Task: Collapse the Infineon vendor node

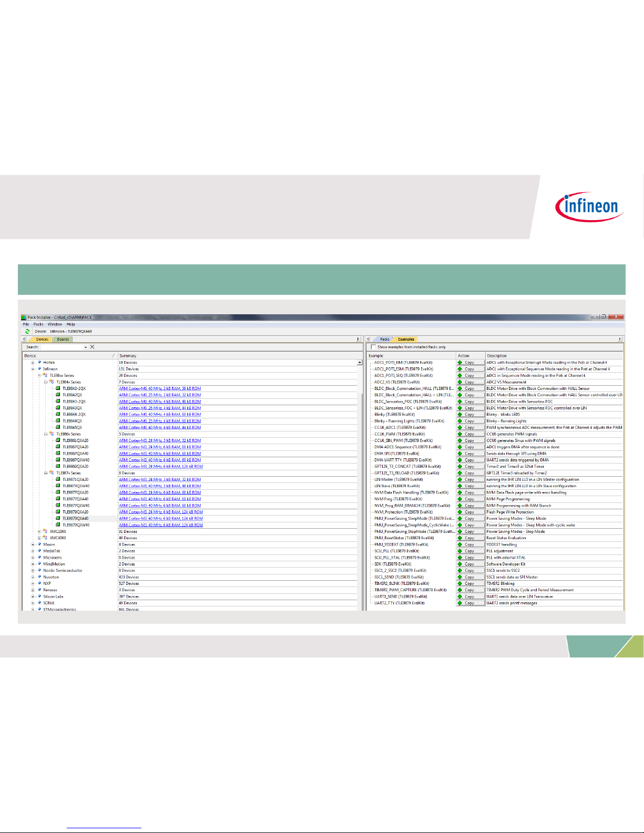Action: tap(33, 369)
